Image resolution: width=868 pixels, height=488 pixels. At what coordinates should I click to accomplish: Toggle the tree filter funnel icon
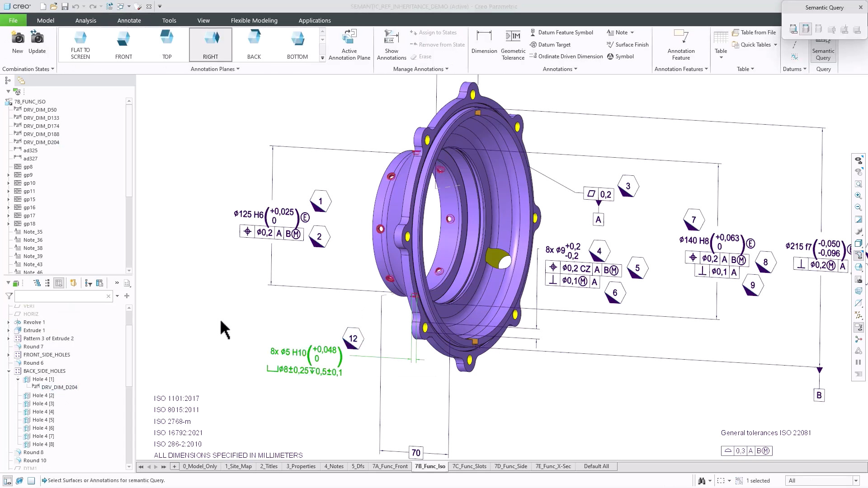[x=9, y=296]
